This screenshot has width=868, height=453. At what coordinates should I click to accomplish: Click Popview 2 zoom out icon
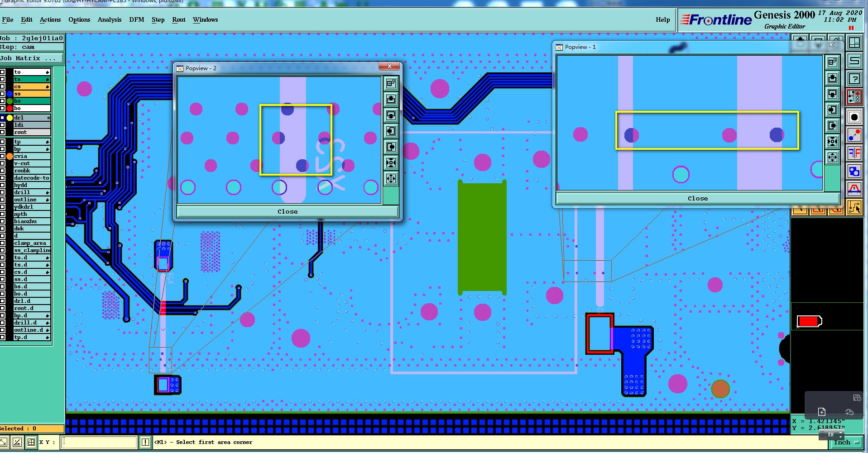point(391,178)
